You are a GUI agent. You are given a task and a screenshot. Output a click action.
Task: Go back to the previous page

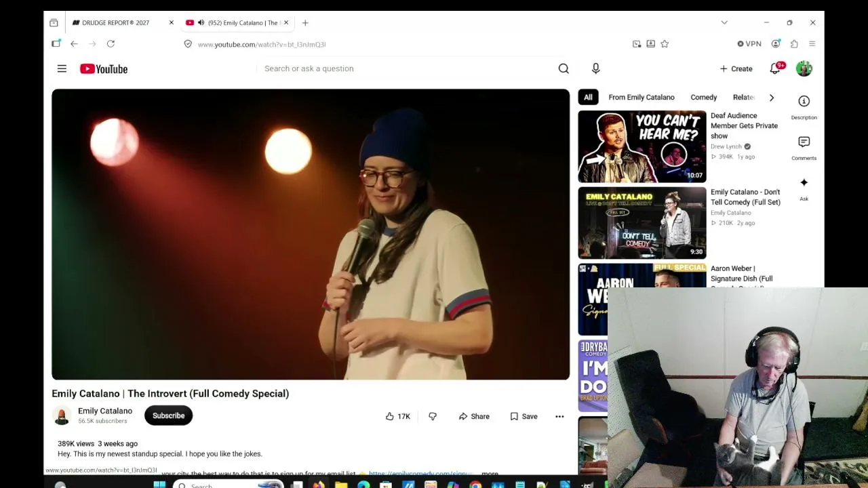click(74, 44)
